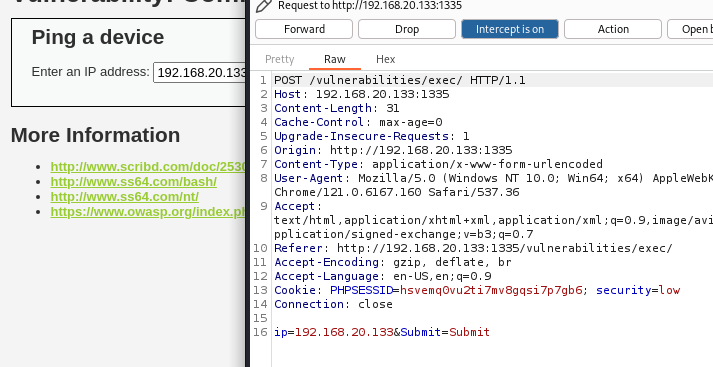This screenshot has height=367, width=713.
Task: Forward the intercepted request
Action: tap(304, 29)
